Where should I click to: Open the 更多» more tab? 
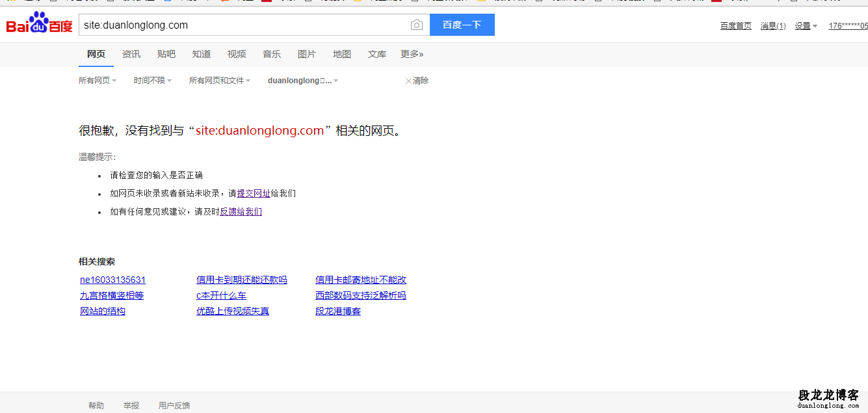tap(412, 54)
